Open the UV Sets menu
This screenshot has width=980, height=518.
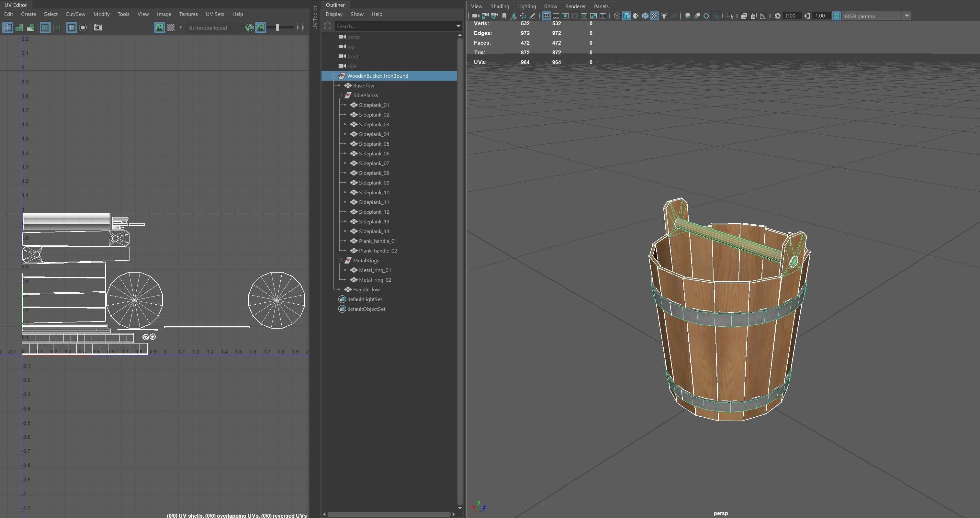coord(215,14)
